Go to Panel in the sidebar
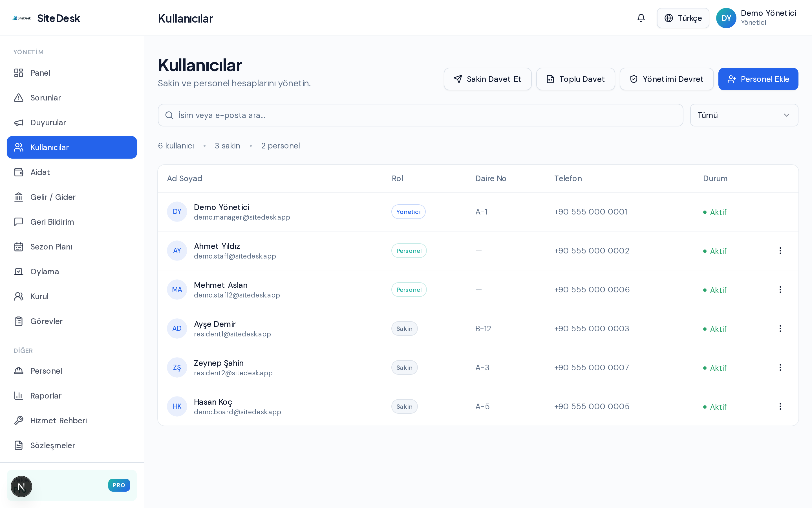 coord(72,73)
